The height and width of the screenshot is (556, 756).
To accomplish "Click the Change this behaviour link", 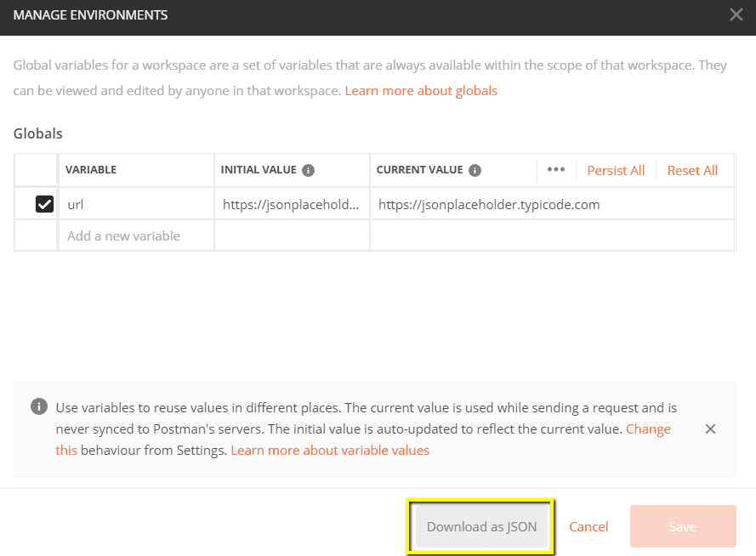I will [x=648, y=428].
